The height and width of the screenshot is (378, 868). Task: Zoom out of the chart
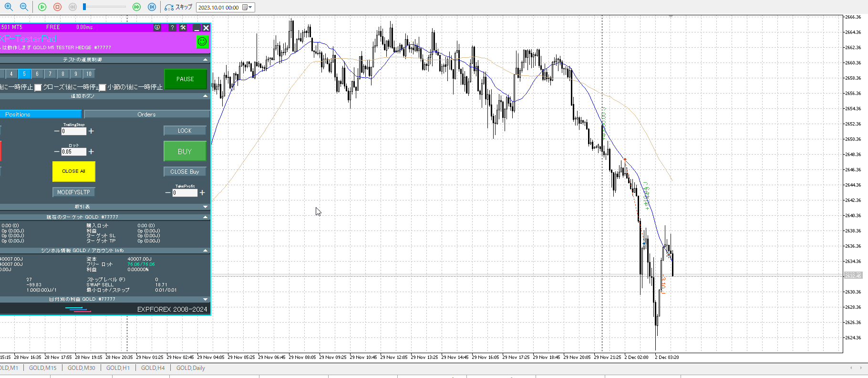pyautogui.click(x=24, y=7)
